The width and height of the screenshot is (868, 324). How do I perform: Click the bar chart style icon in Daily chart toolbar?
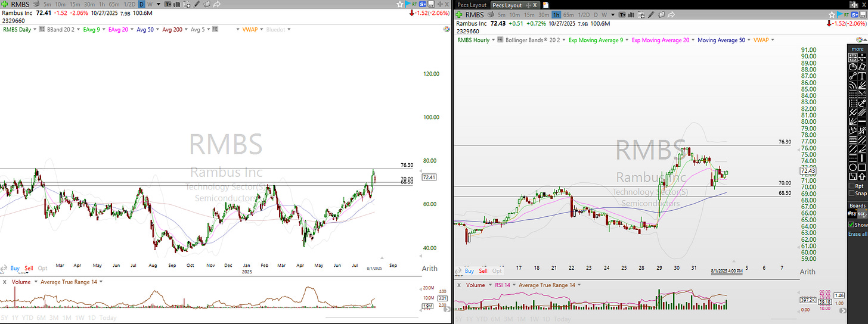click(x=176, y=4)
